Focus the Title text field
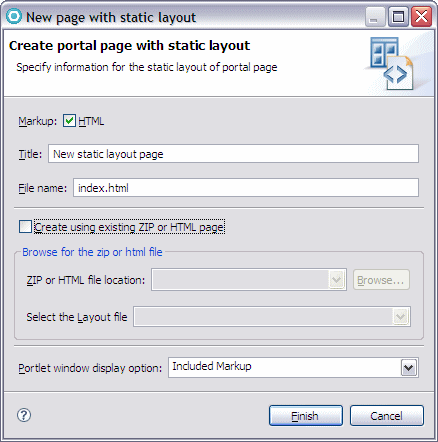This screenshot has height=442, width=438. tap(233, 154)
